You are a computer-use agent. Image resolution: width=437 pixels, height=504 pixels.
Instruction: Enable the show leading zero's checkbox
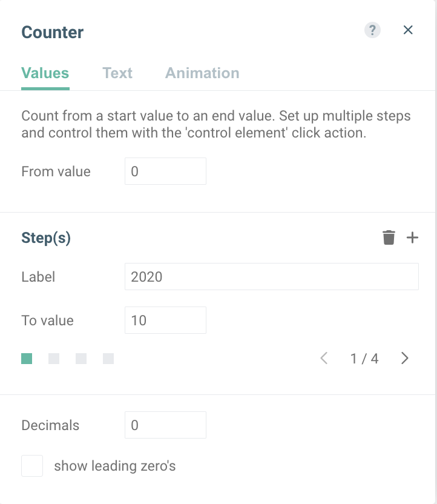pos(32,466)
